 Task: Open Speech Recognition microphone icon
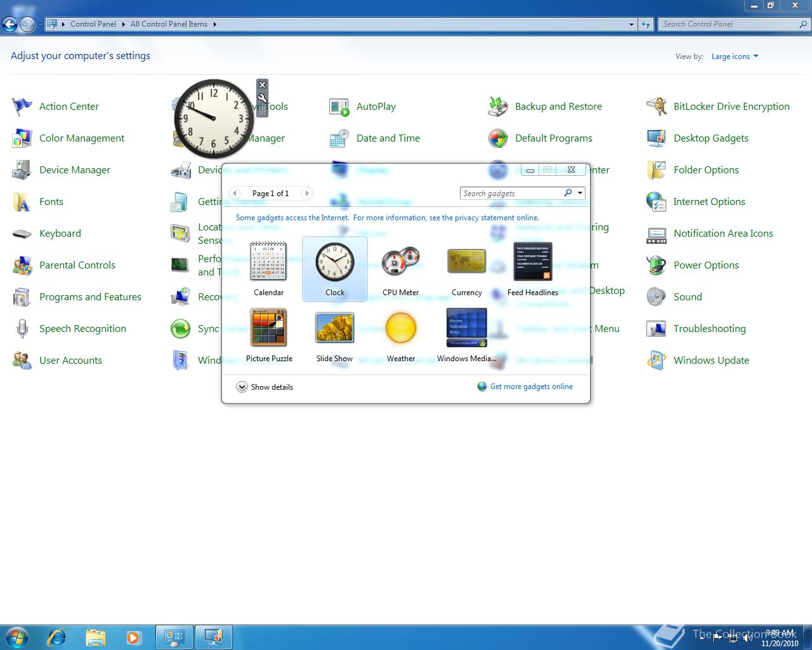click(22, 328)
